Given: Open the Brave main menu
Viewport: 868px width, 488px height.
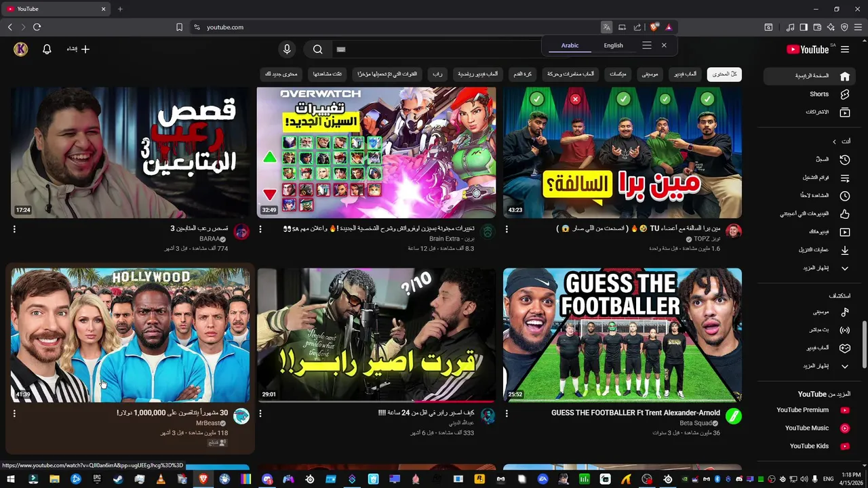Looking at the screenshot, I should tap(858, 27).
